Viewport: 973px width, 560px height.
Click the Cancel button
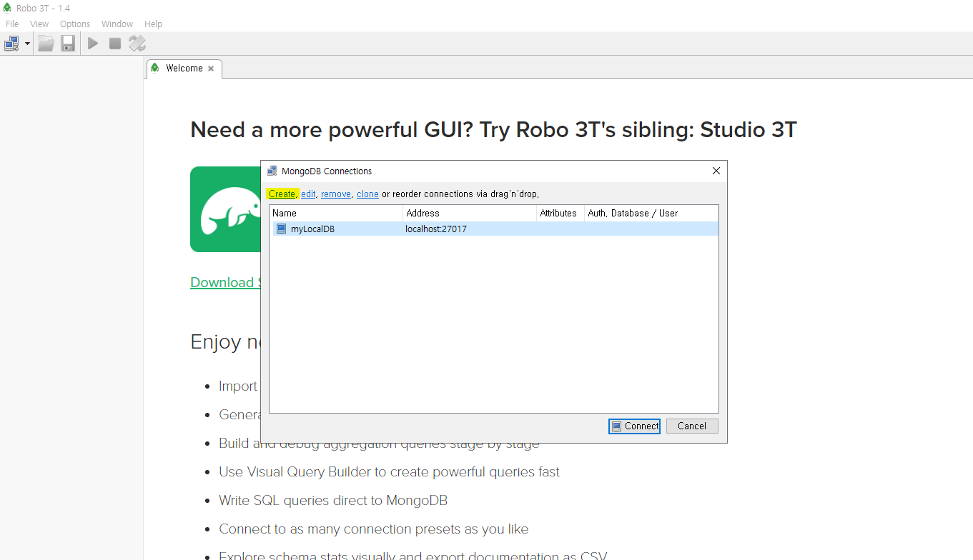point(692,426)
